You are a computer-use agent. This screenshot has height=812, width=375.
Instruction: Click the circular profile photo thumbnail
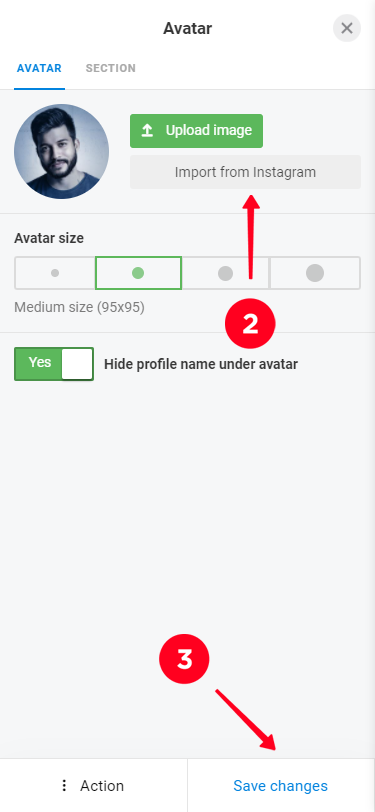point(61,151)
